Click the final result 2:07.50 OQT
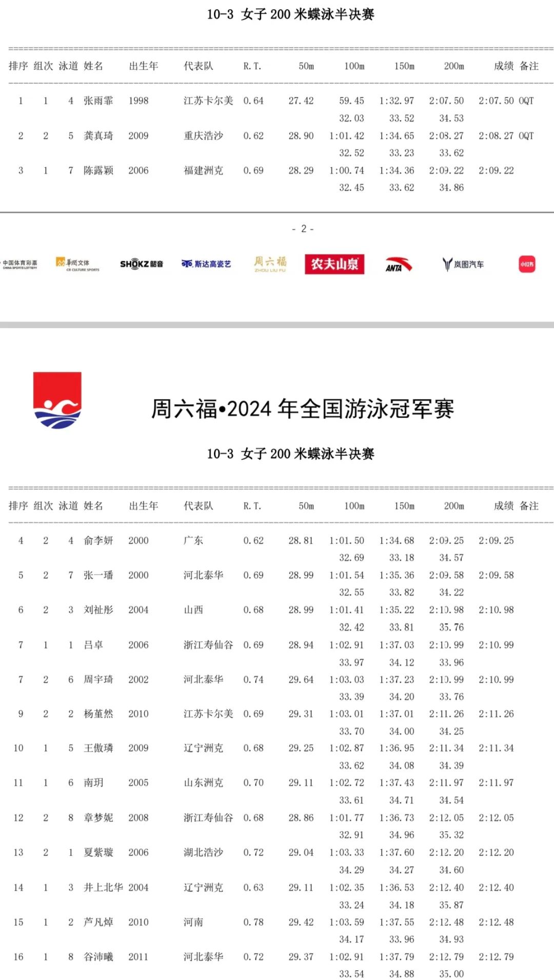 (506, 101)
